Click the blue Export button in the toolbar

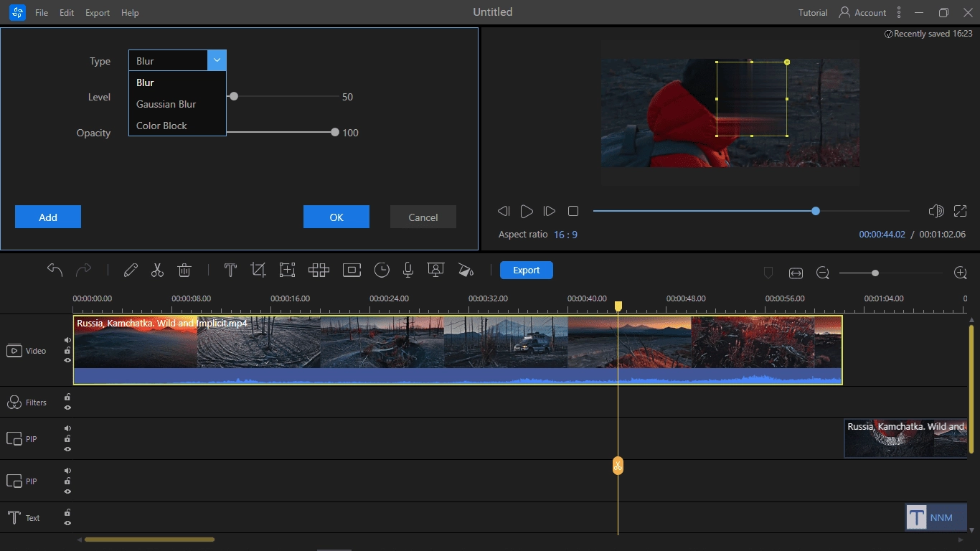[526, 270]
